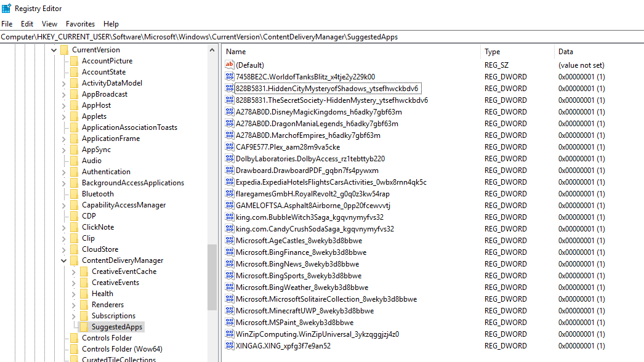This screenshot has width=644, height=362.
Task: Click DWORD icon for CAF9E577.Plex value
Action: click(230, 147)
